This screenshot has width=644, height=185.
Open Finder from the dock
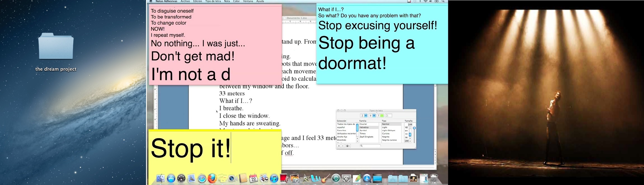point(161,178)
